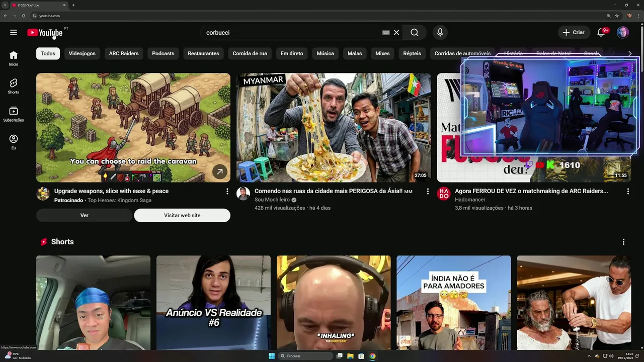
Task: Select the Em direto filter chip
Action: click(292, 53)
